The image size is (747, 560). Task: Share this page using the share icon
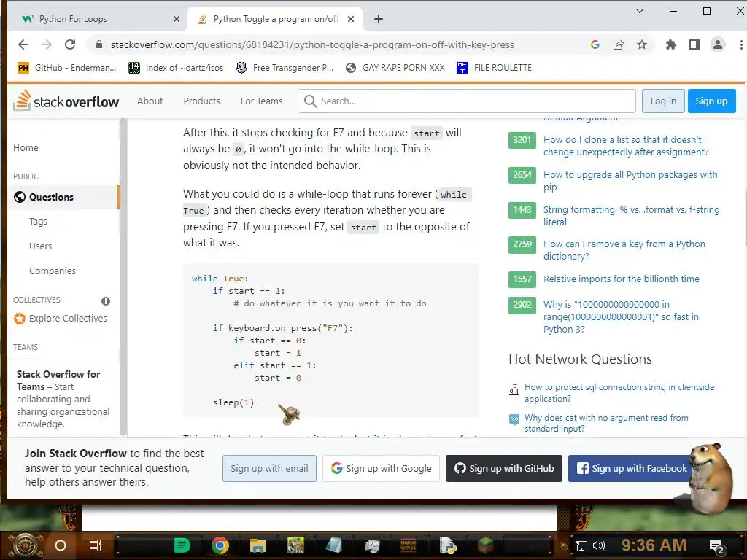[x=619, y=44]
